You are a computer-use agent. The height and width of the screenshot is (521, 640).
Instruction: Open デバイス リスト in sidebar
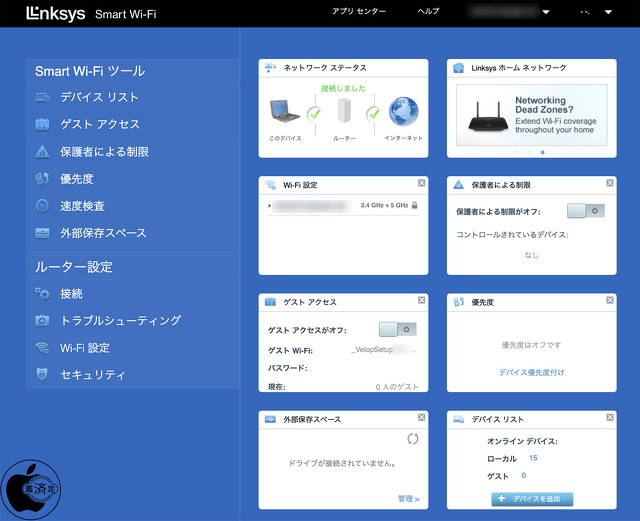(100, 97)
